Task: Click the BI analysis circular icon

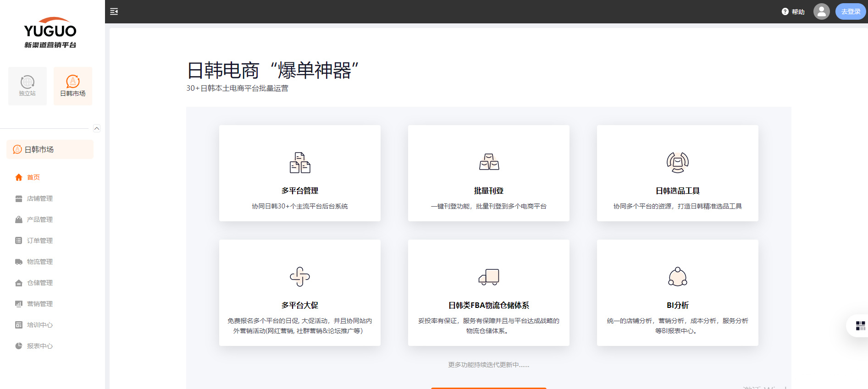Action: click(677, 277)
